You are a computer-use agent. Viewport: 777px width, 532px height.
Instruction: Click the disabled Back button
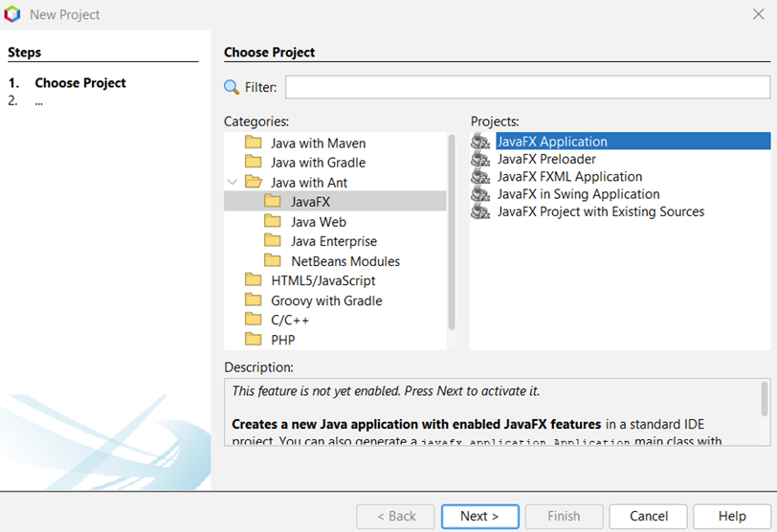395,516
